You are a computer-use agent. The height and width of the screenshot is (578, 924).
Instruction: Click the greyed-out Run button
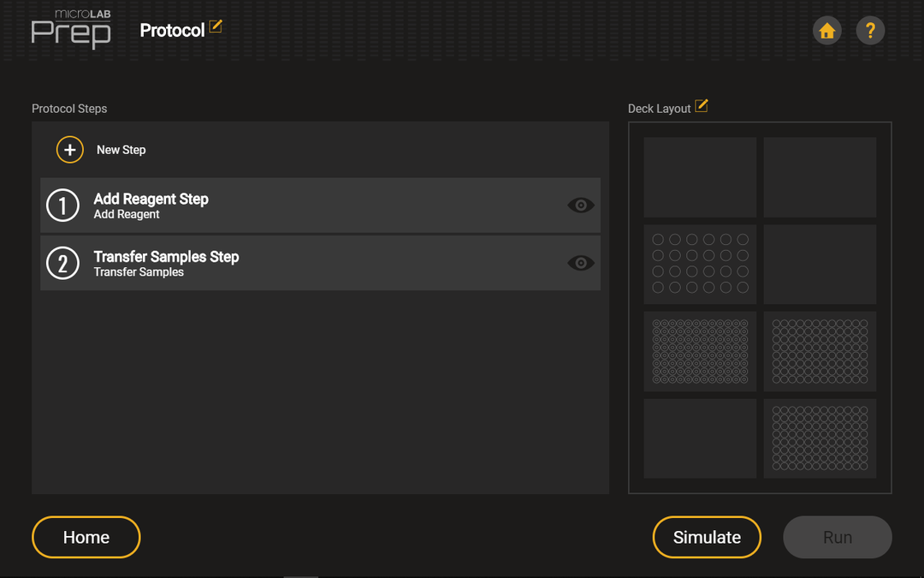pyautogui.click(x=838, y=537)
